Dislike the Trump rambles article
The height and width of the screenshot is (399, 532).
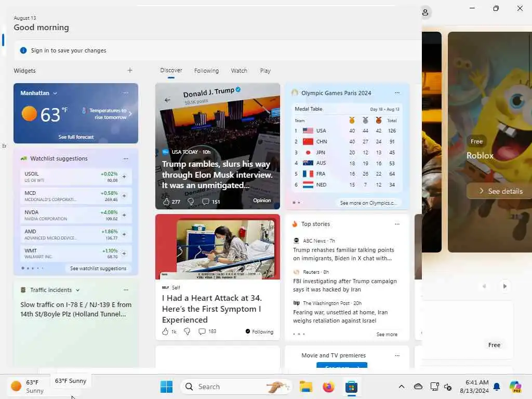pos(191,202)
